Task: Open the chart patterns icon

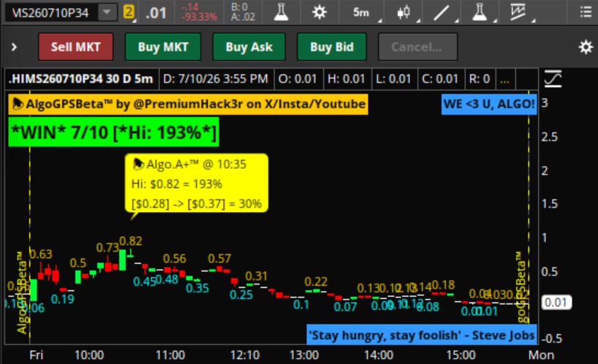Action: (518, 12)
